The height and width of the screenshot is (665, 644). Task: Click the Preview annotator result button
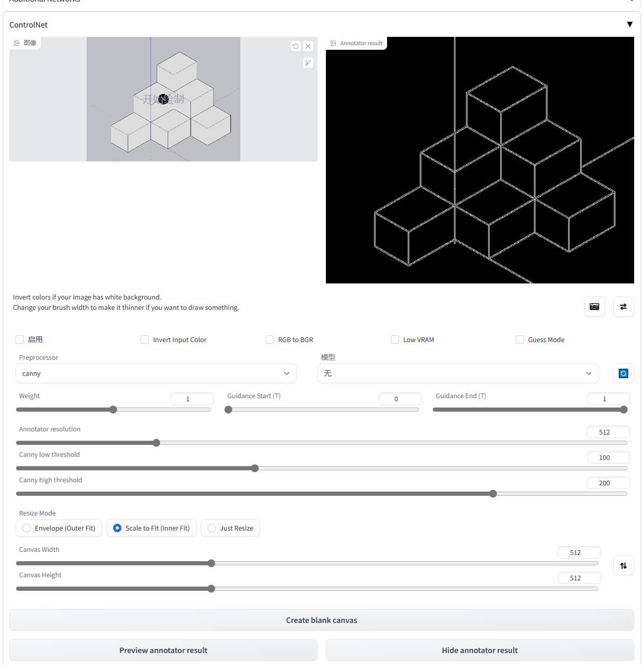[x=163, y=650]
